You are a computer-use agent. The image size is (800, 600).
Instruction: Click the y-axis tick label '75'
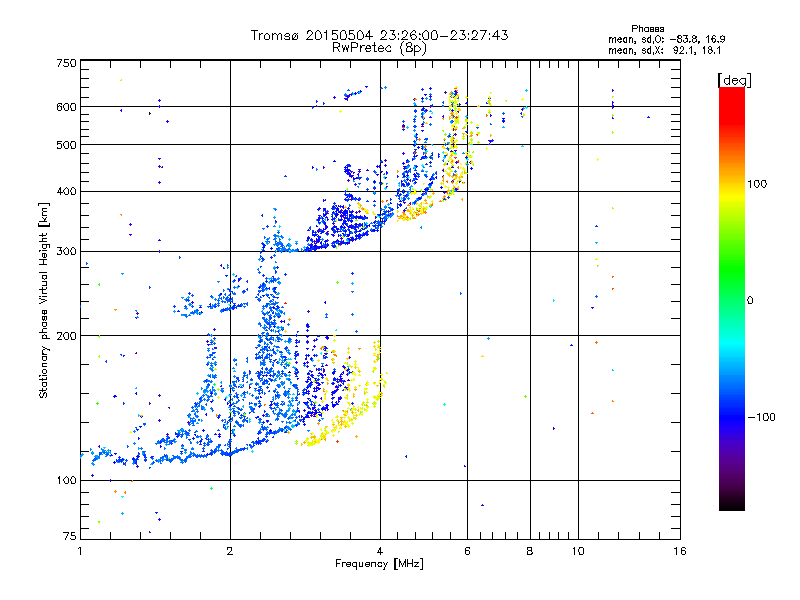click(70, 536)
